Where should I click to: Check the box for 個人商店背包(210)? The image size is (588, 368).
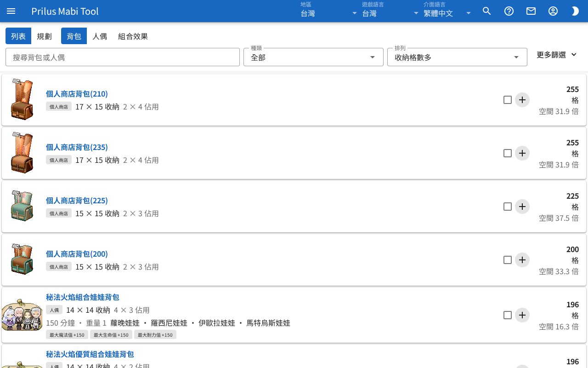coord(508,100)
